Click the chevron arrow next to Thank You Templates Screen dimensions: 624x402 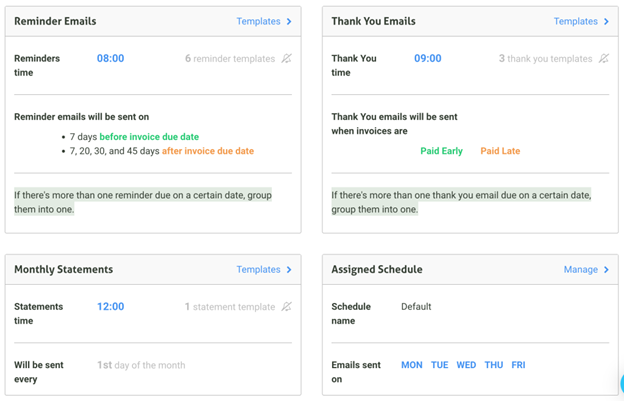coord(606,21)
